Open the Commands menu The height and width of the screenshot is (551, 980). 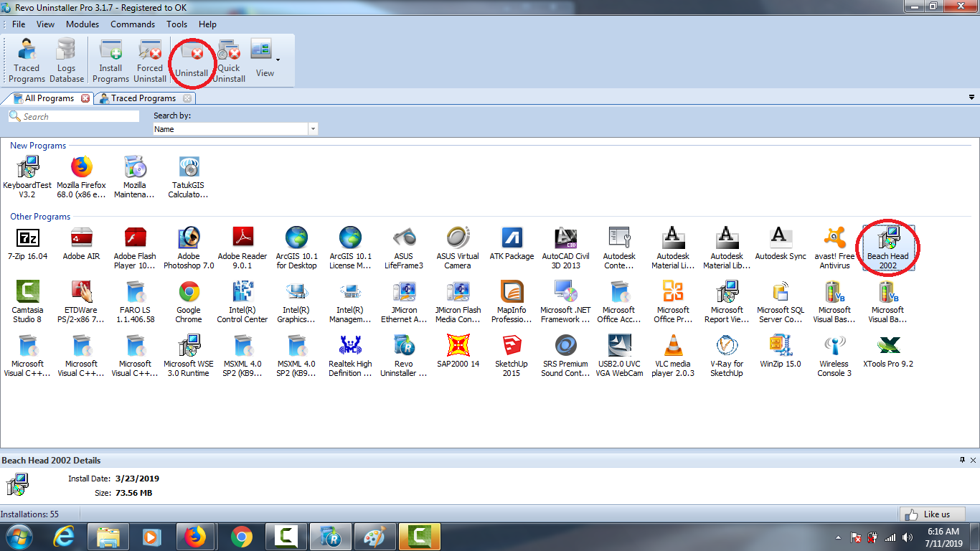(133, 24)
